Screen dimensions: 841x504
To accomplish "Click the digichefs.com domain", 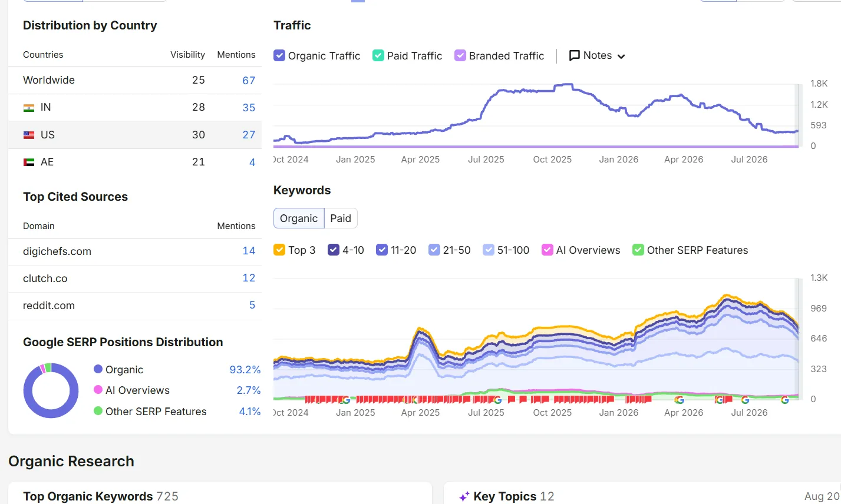I will coord(57,251).
